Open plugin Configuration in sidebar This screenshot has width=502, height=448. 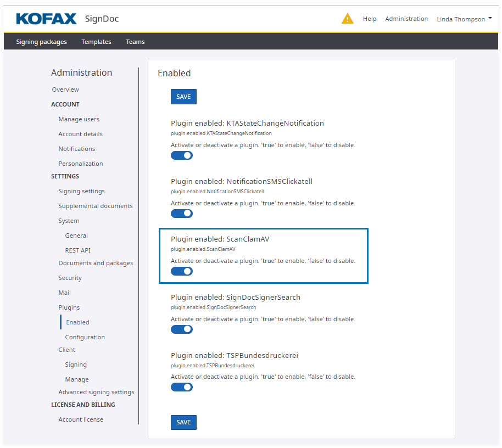(85, 337)
